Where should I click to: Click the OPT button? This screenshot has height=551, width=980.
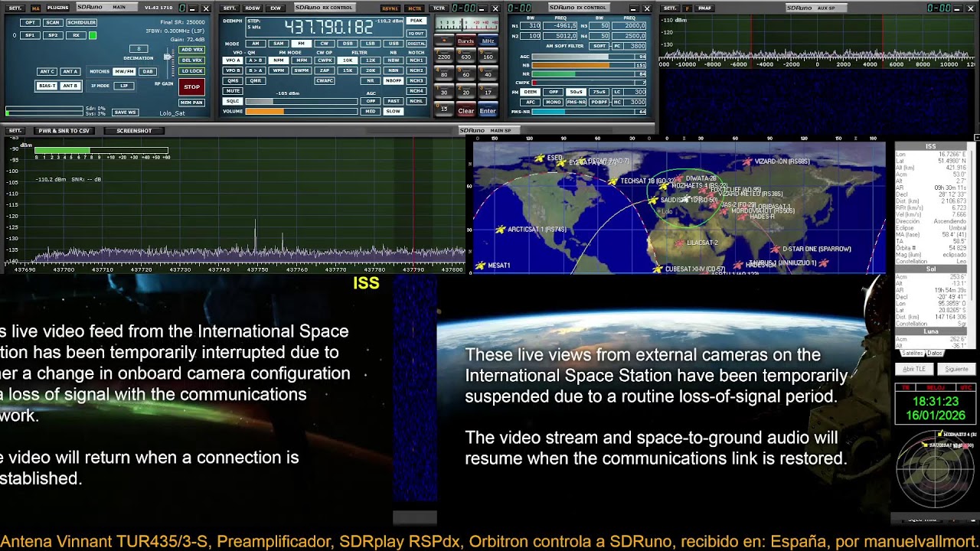(x=30, y=23)
